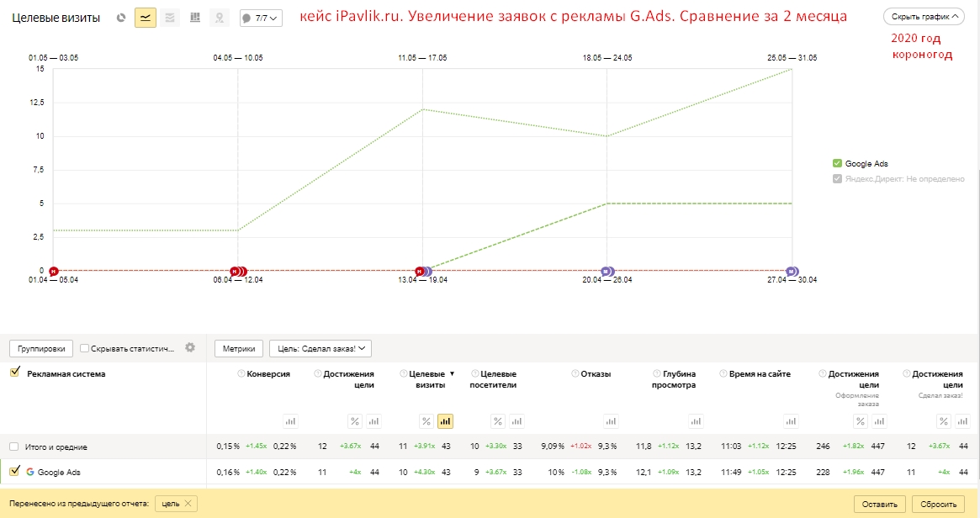Click the Целевые посетители column header
Viewport: 980px width, 518px height.
[493, 379]
